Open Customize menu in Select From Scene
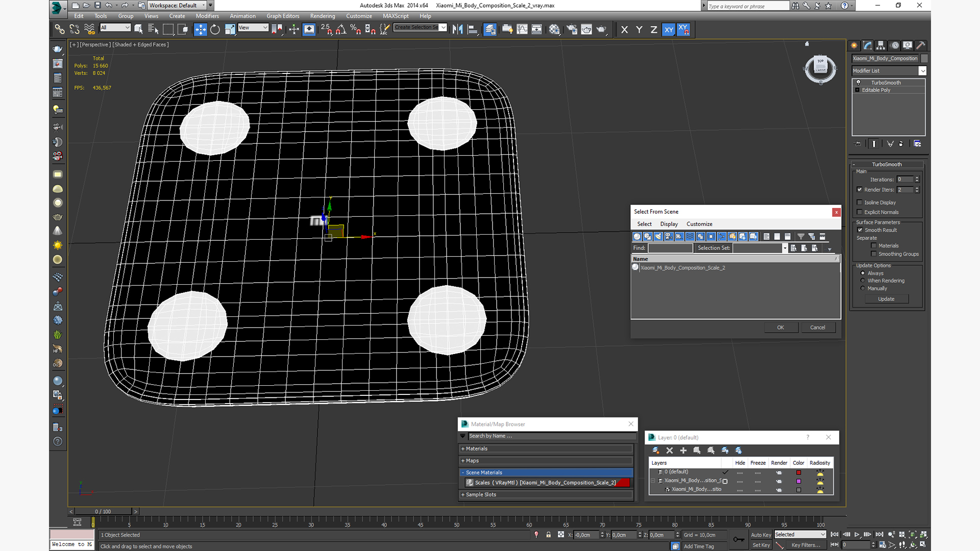The image size is (980, 551). pyautogui.click(x=699, y=224)
